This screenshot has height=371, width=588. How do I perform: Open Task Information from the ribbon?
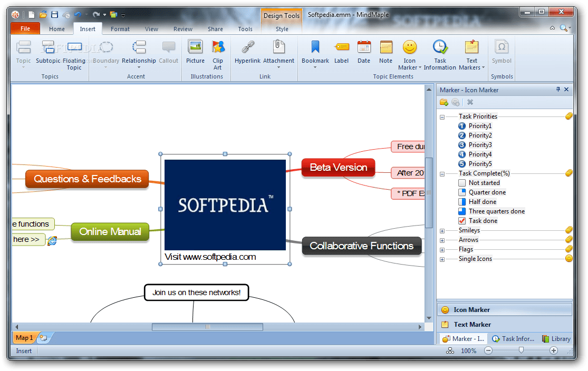(440, 55)
